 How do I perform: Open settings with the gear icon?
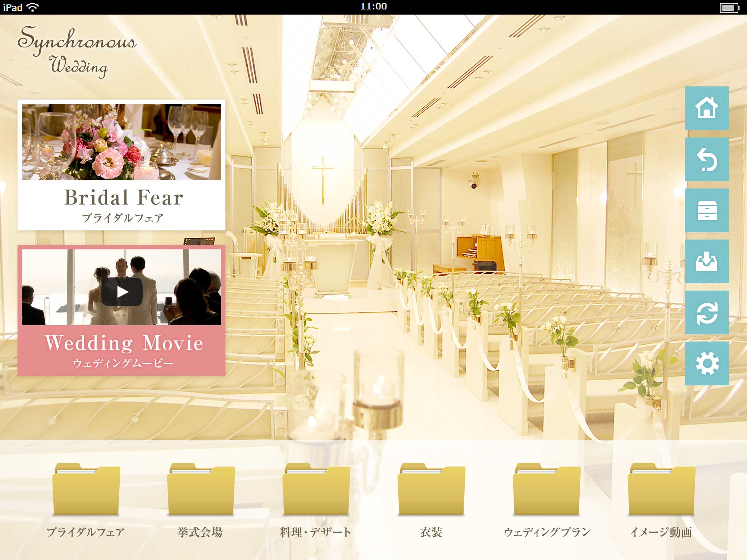[x=707, y=363]
